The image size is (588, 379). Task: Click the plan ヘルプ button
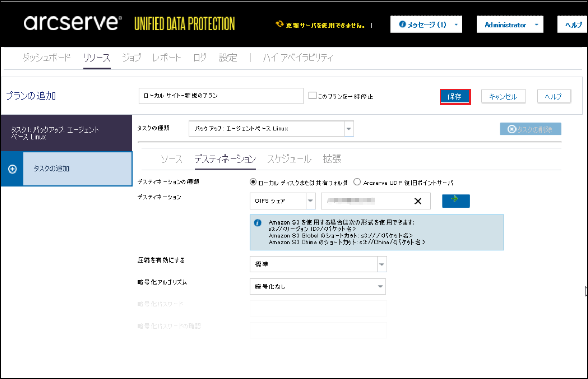click(x=554, y=96)
